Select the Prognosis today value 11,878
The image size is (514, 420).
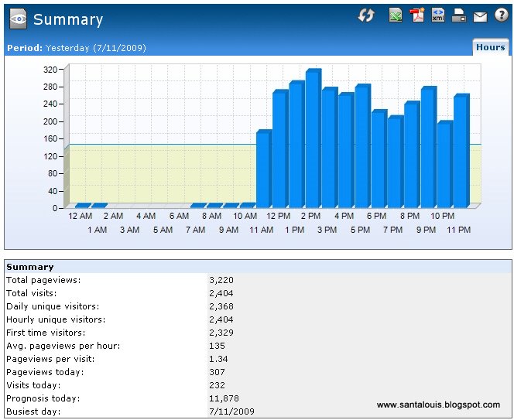click(224, 398)
